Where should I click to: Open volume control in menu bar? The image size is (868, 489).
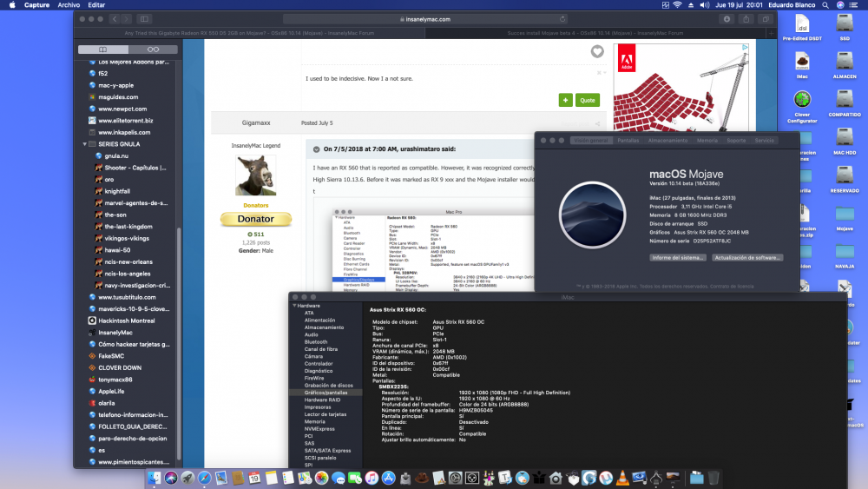point(704,5)
